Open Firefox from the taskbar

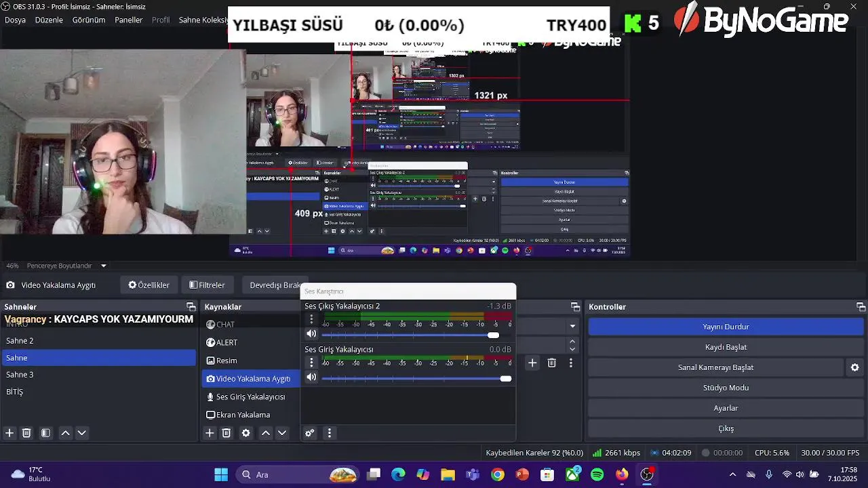(x=622, y=474)
